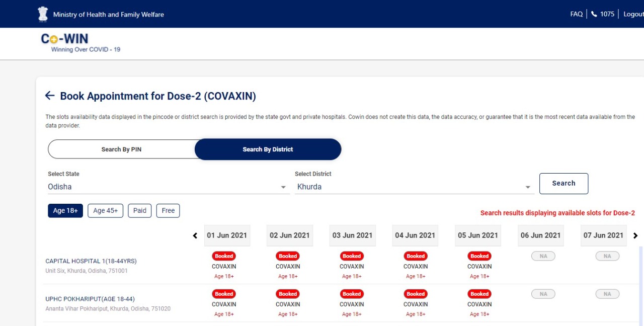The image size is (644, 326).
Task: Select the 03 Jun 2021 date header
Action: pos(352,235)
